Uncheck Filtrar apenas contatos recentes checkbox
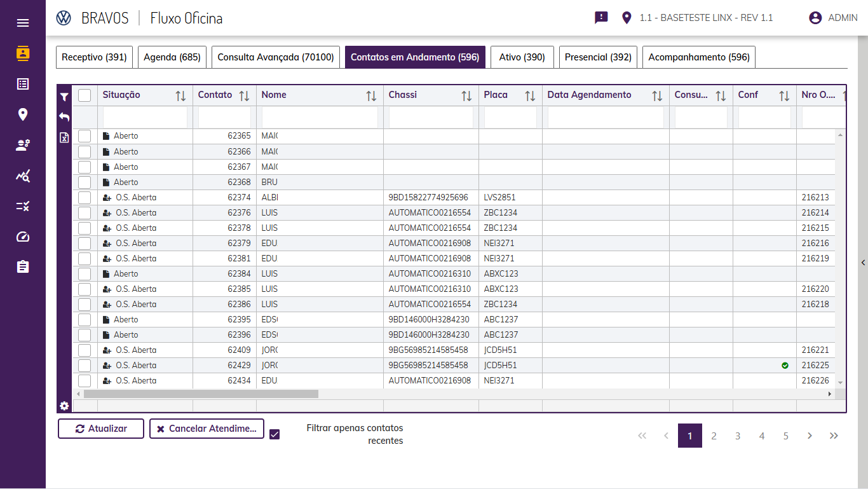The width and height of the screenshot is (868, 489). [x=275, y=434]
